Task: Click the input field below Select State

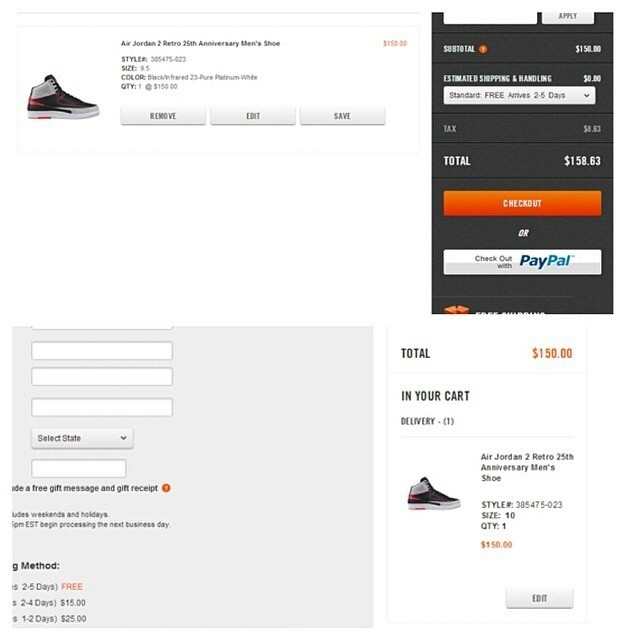Action: click(79, 468)
